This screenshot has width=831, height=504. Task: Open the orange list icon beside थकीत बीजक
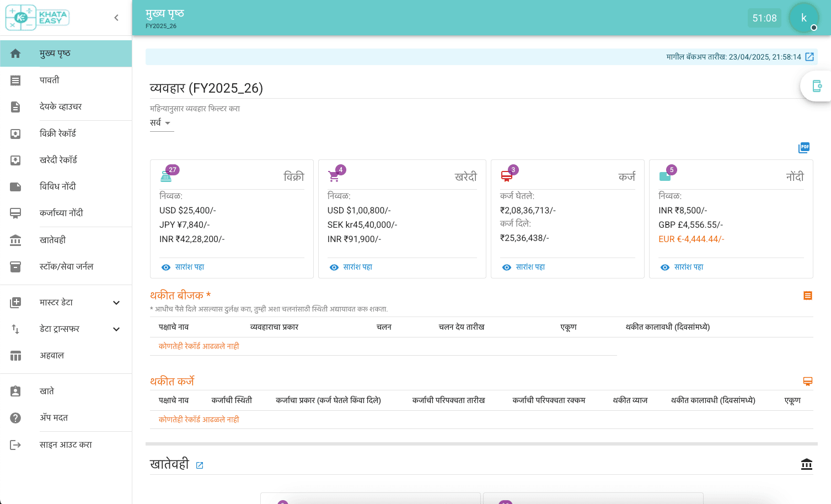(807, 295)
